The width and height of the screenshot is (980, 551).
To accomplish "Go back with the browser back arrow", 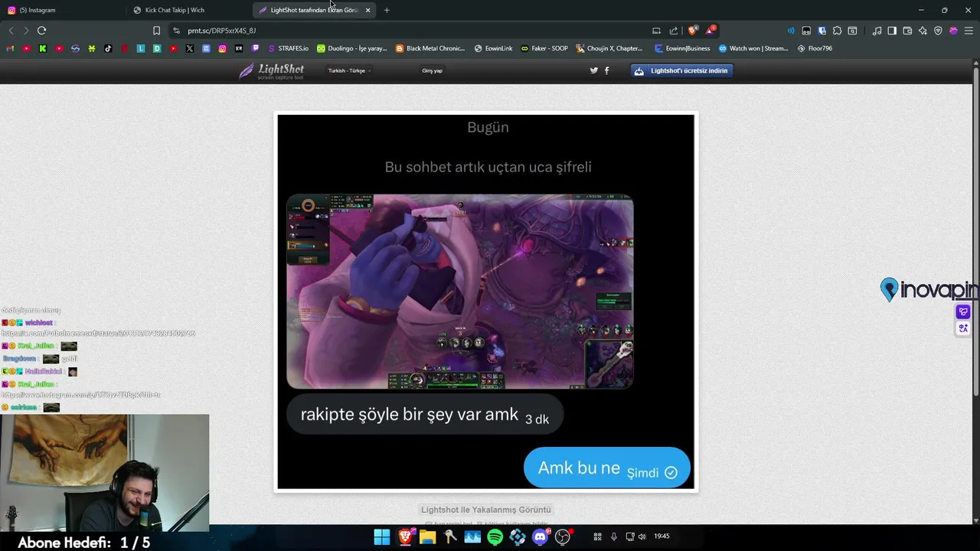I will tap(11, 31).
